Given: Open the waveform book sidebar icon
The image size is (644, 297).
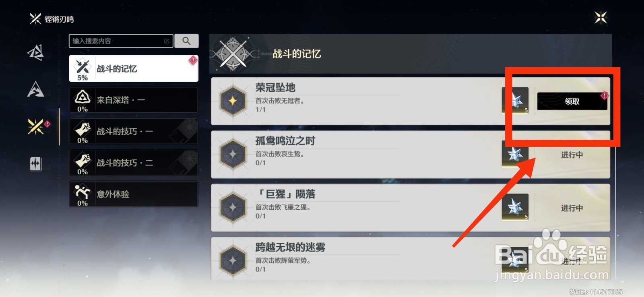Looking at the screenshot, I should click(x=35, y=164).
